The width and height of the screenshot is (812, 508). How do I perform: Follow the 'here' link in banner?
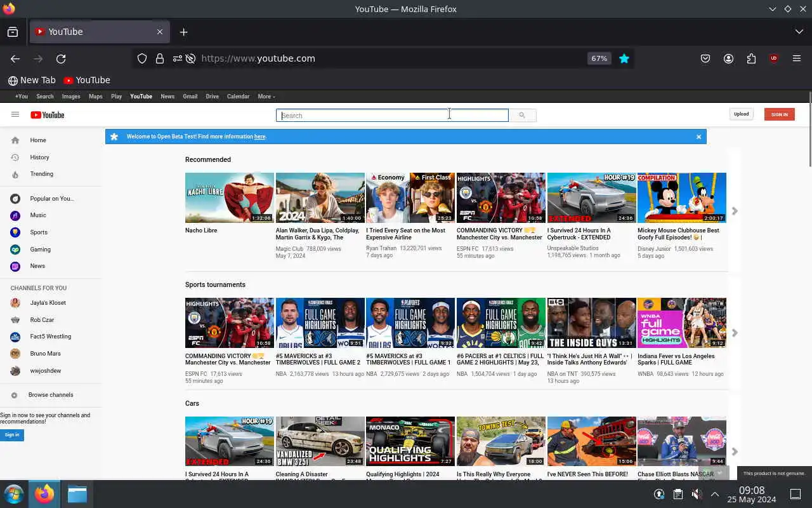(260, 137)
